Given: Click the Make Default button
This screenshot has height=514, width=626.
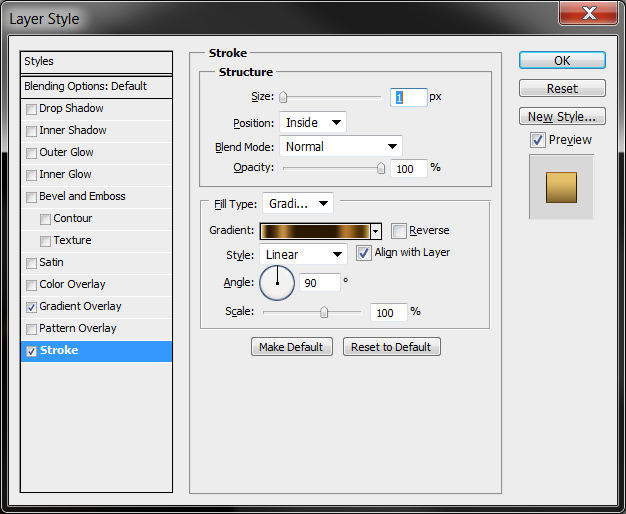Looking at the screenshot, I should [x=291, y=347].
